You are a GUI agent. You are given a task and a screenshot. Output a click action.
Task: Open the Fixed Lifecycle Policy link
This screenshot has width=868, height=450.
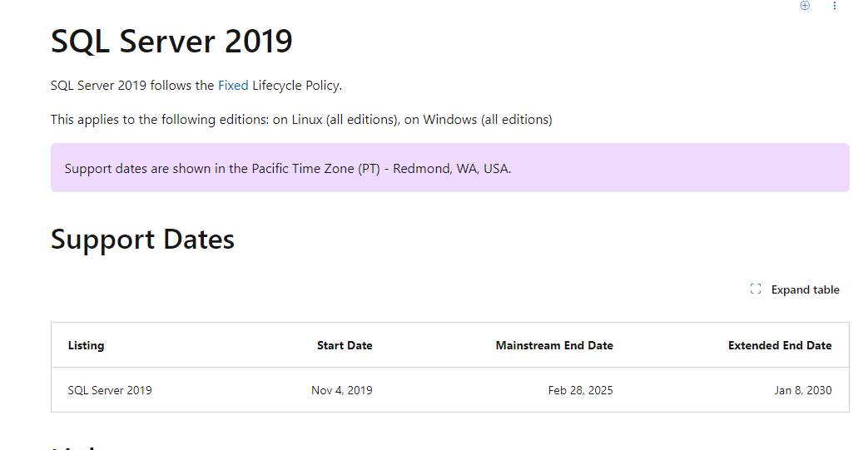click(233, 85)
